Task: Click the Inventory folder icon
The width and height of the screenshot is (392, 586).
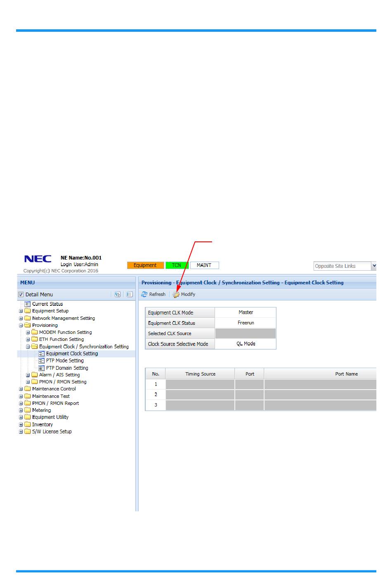Action: [28, 424]
